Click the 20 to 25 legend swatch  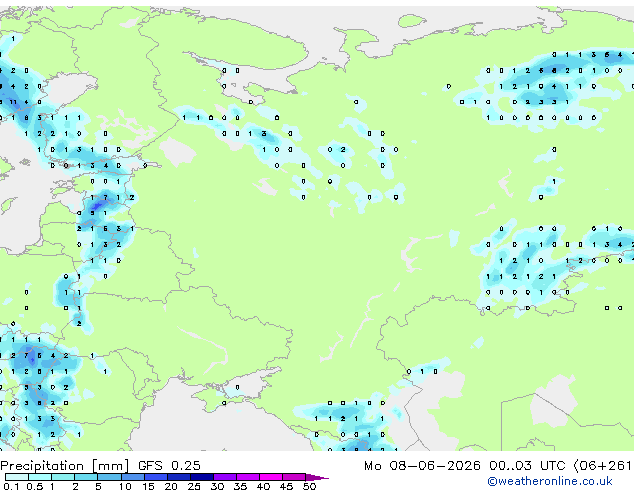[x=178, y=477]
